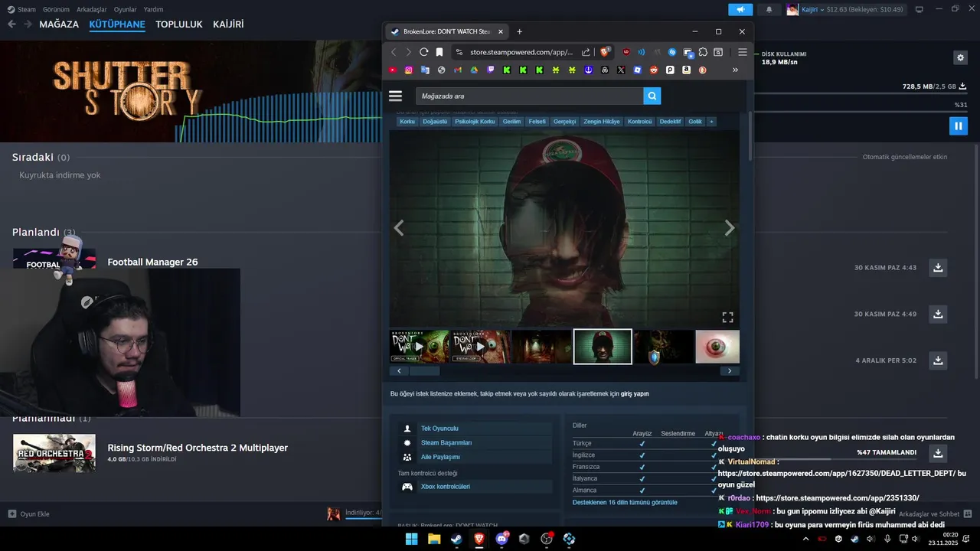Open downloads settings gear in Steam
Screen dimensions: 980x551
960,57
